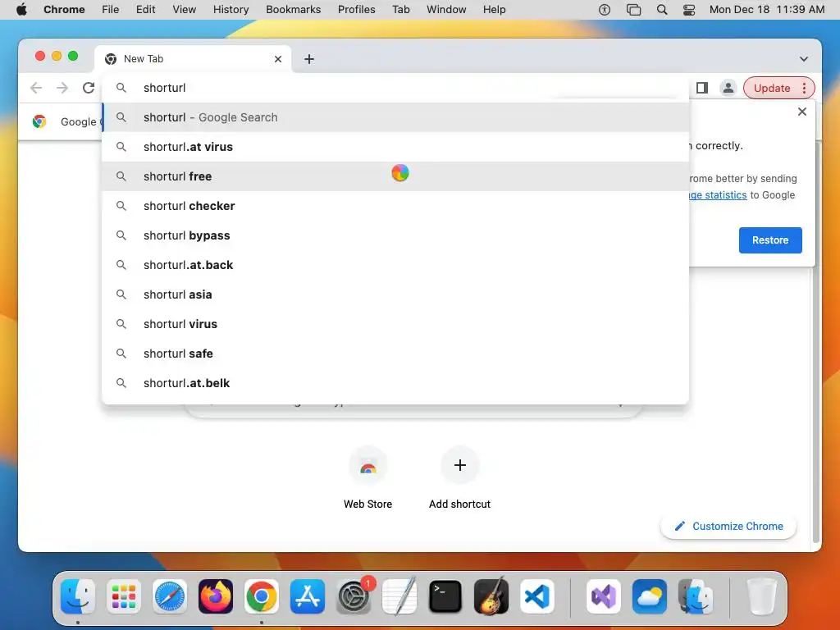
Task: Click the Add shortcut plus tile
Action: 459,477
